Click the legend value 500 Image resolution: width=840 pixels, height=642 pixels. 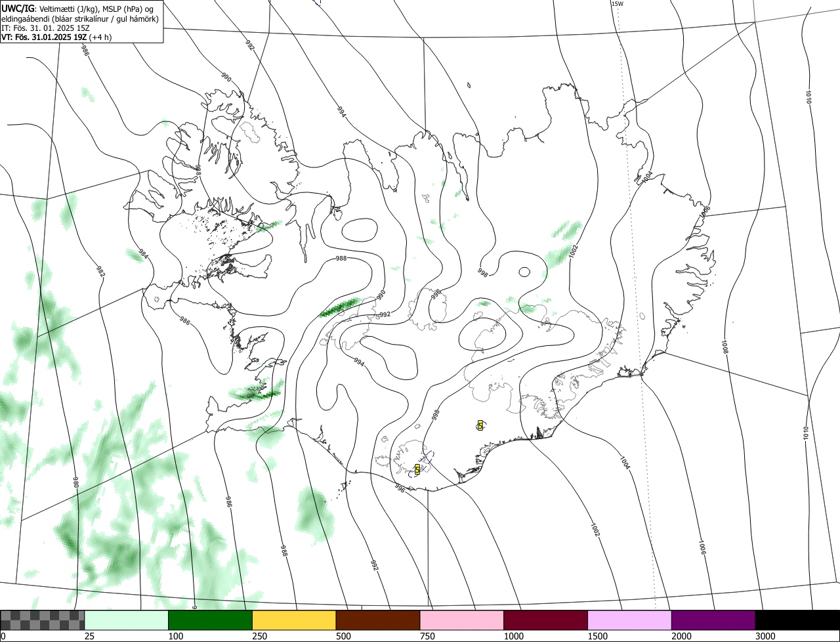[x=344, y=636]
